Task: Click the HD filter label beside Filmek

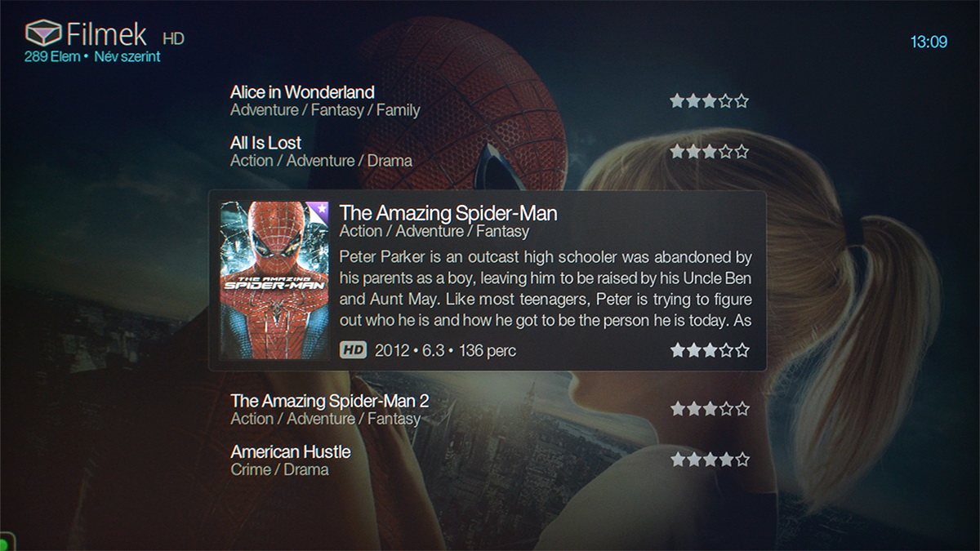Action: point(173,38)
